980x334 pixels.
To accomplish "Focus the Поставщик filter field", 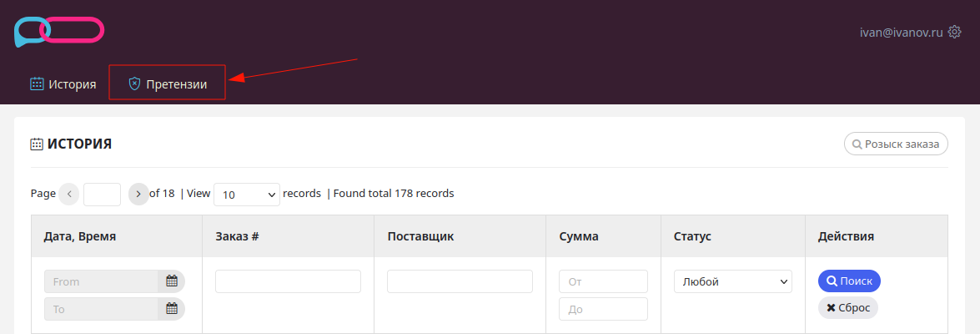I will [460, 281].
